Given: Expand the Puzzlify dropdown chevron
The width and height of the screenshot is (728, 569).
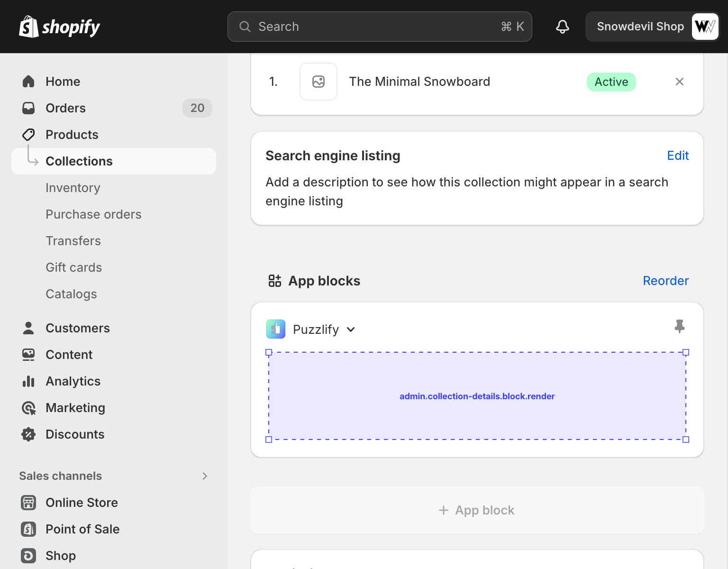Looking at the screenshot, I should coord(351,330).
